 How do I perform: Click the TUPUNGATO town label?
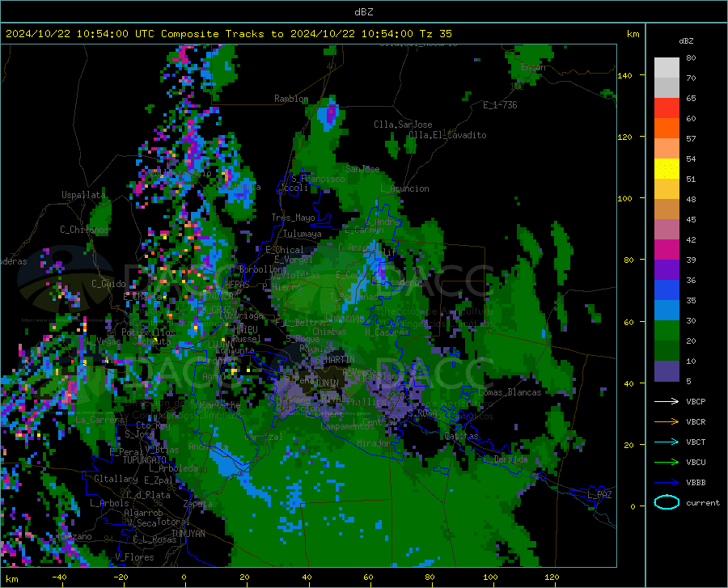coord(145,460)
